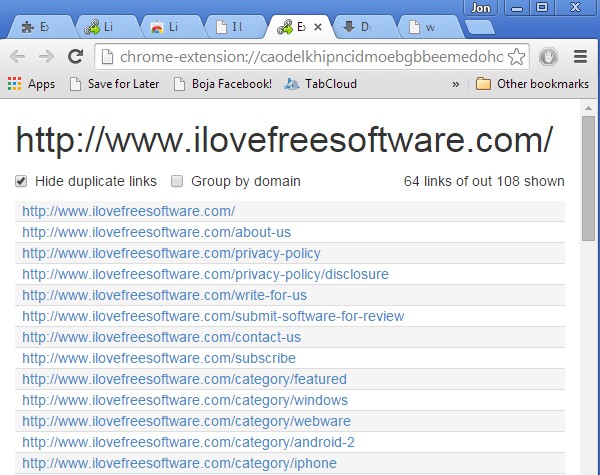Screen dimensions: 600x475
Task: Open the Save for Later bookmark
Action: coord(114,84)
